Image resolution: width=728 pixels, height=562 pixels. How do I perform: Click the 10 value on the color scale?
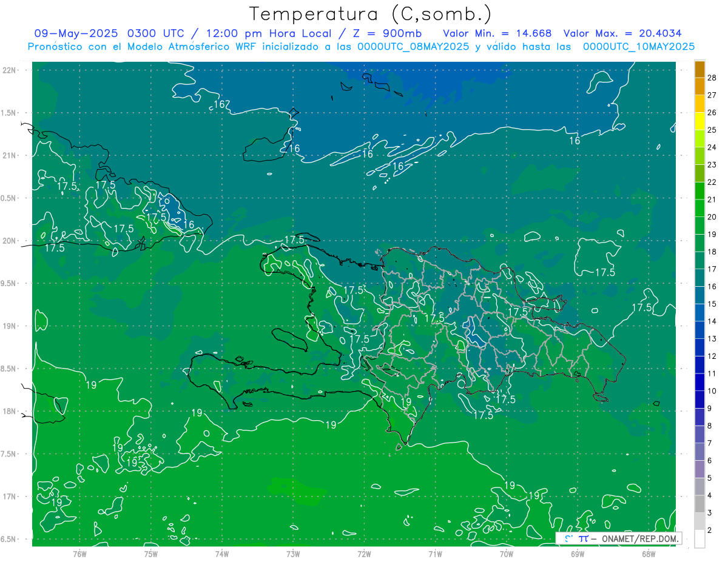(x=712, y=391)
